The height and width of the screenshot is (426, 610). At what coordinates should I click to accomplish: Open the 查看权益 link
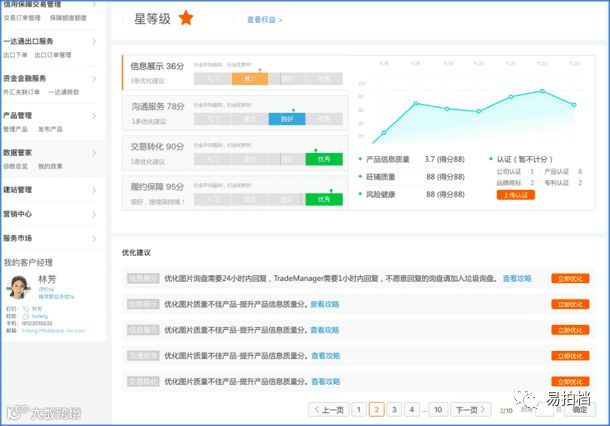point(265,19)
